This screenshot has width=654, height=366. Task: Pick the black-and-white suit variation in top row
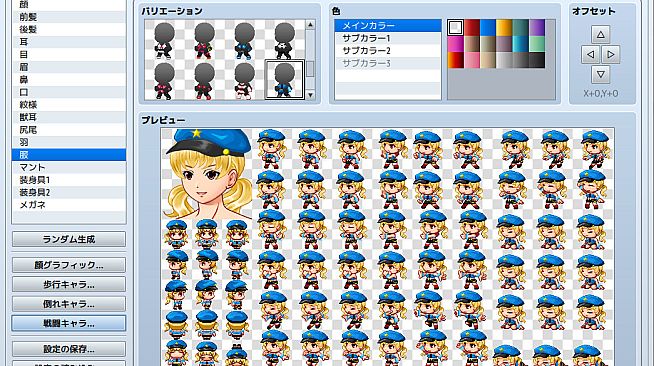click(164, 40)
